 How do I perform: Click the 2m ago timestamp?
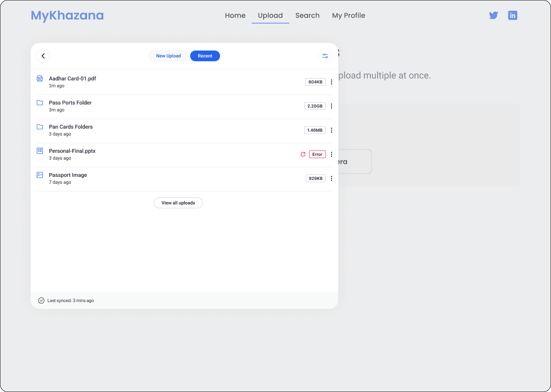57,86
